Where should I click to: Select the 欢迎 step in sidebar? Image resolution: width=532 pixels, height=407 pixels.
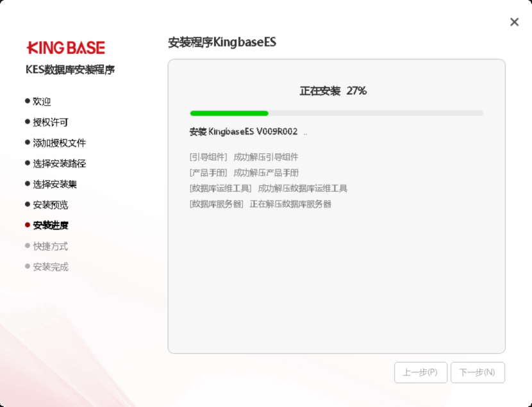pyautogui.click(x=42, y=101)
